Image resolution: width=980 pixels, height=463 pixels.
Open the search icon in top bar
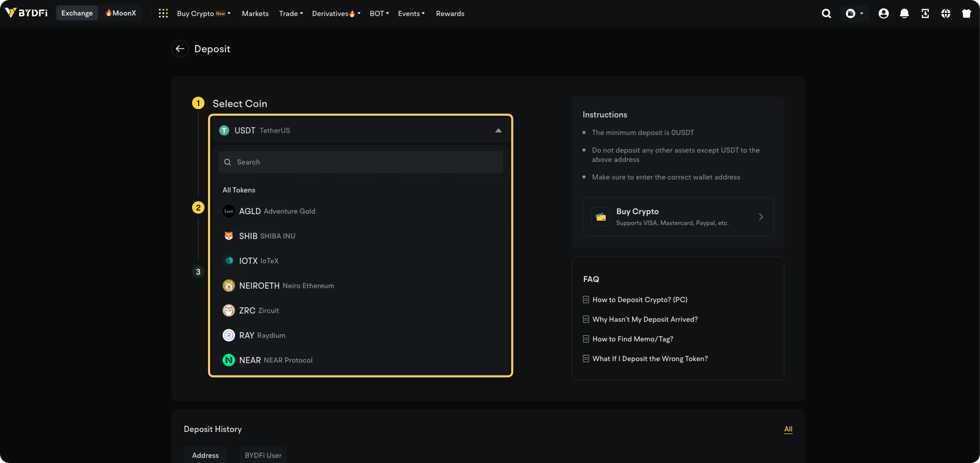pyautogui.click(x=826, y=13)
